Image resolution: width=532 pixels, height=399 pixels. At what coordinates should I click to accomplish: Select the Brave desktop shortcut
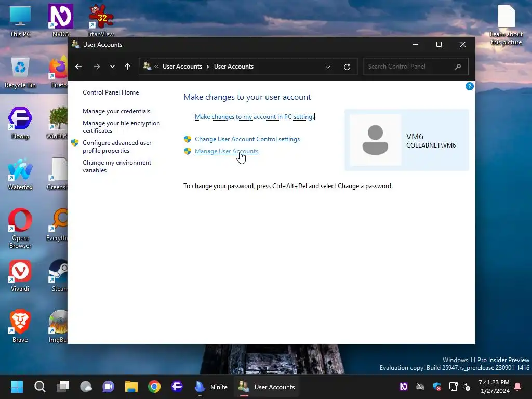20,326
